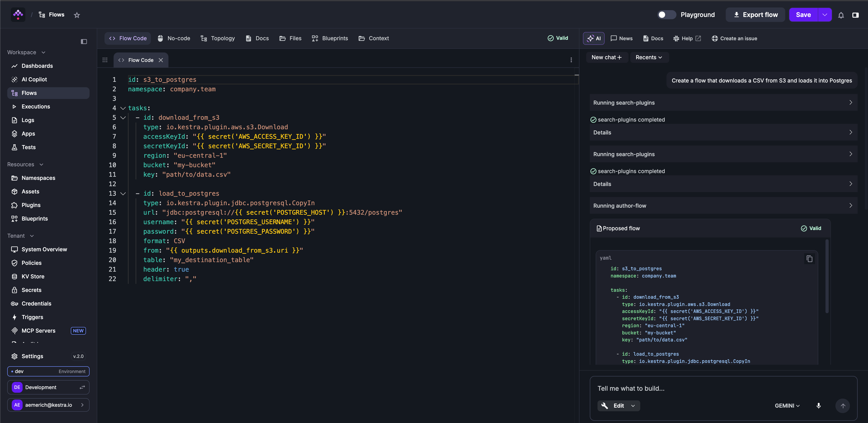Screen dimensions: 868x423
Task: Click the dev Environment selector
Action: pos(48,371)
